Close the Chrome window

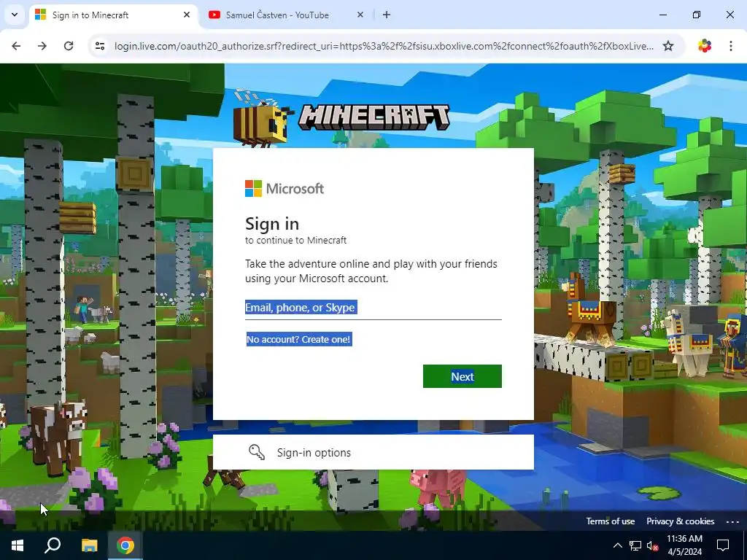(x=729, y=15)
